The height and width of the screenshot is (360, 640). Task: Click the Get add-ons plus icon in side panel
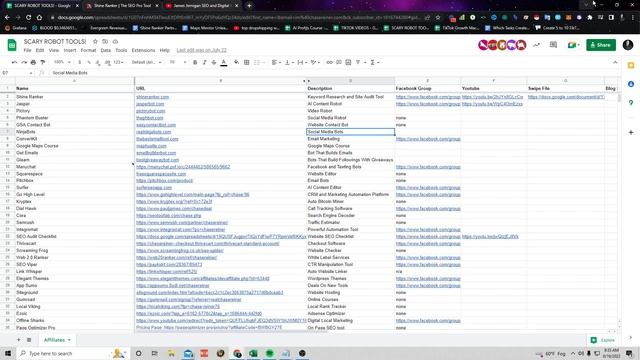(x=631, y=132)
